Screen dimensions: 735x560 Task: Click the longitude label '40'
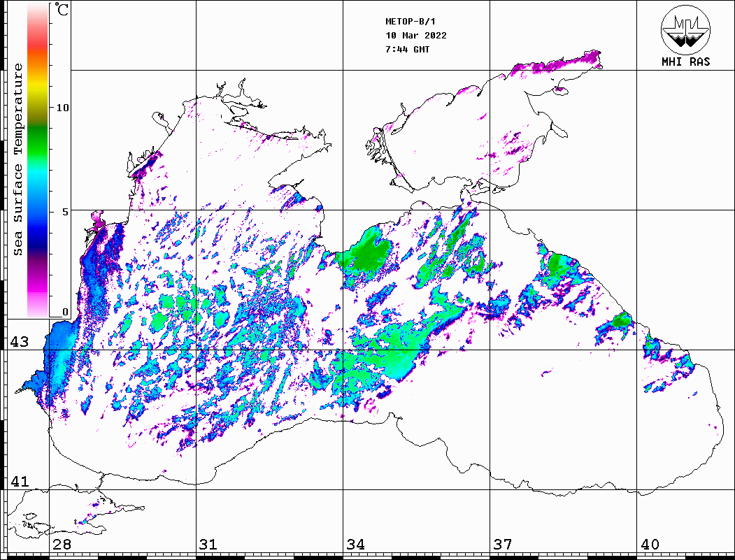[x=650, y=544]
